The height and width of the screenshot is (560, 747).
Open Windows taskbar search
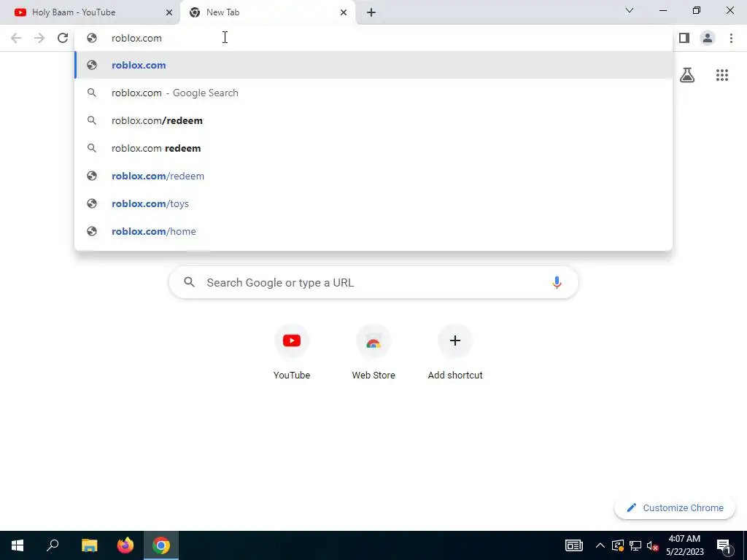tap(53, 545)
